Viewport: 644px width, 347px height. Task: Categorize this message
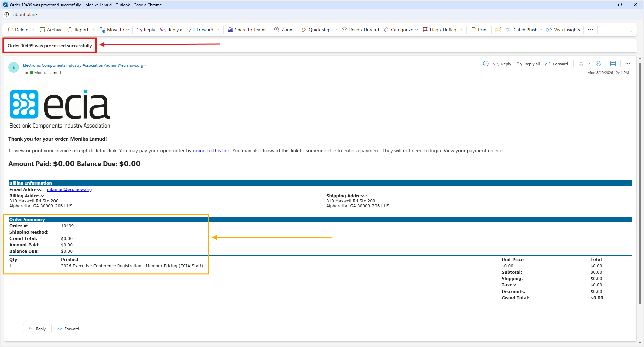click(399, 30)
